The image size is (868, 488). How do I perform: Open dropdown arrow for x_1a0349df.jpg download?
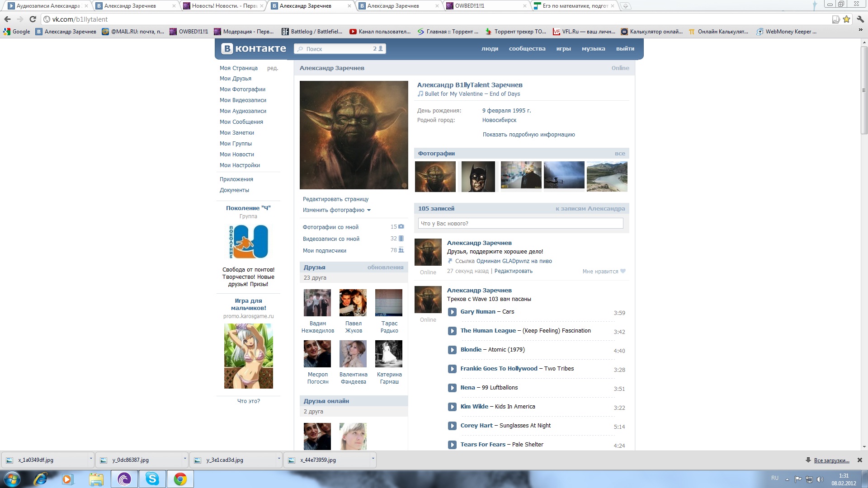[91, 460]
